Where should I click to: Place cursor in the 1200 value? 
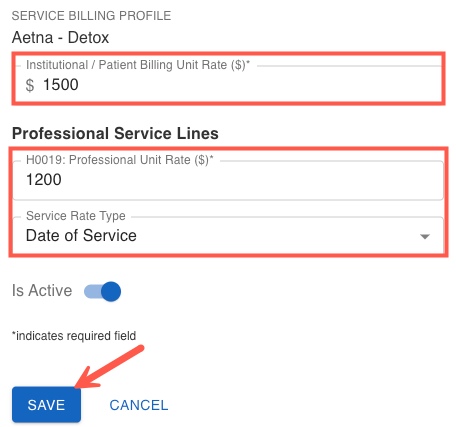point(44,180)
